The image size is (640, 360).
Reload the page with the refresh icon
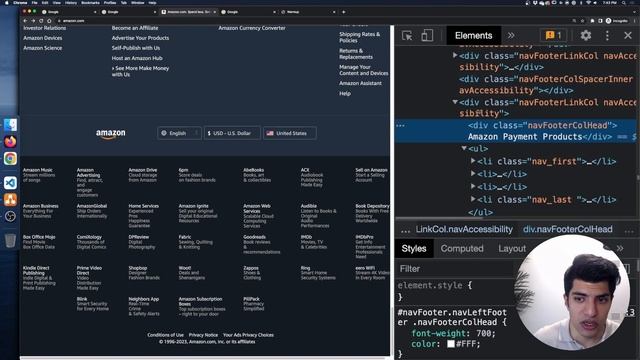point(41,20)
